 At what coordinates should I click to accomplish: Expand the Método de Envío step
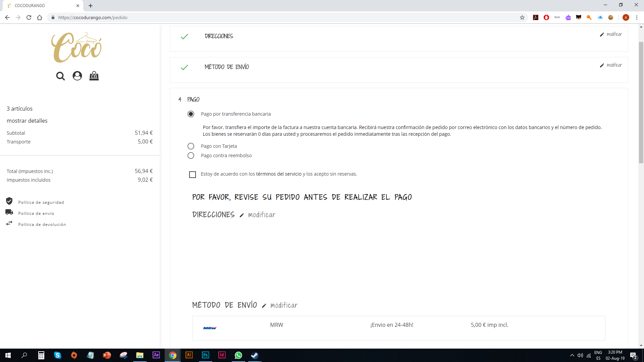(227, 67)
